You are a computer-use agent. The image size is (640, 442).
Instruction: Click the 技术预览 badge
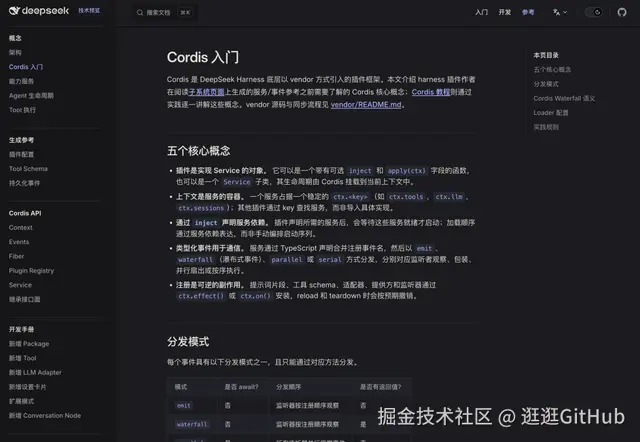click(x=89, y=11)
